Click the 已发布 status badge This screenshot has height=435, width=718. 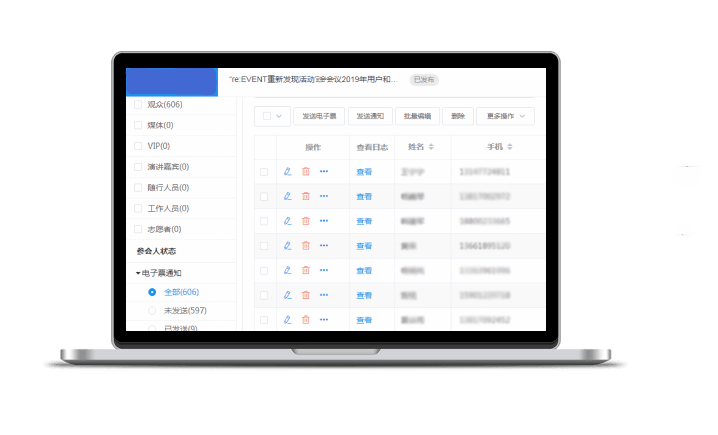pos(424,80)
